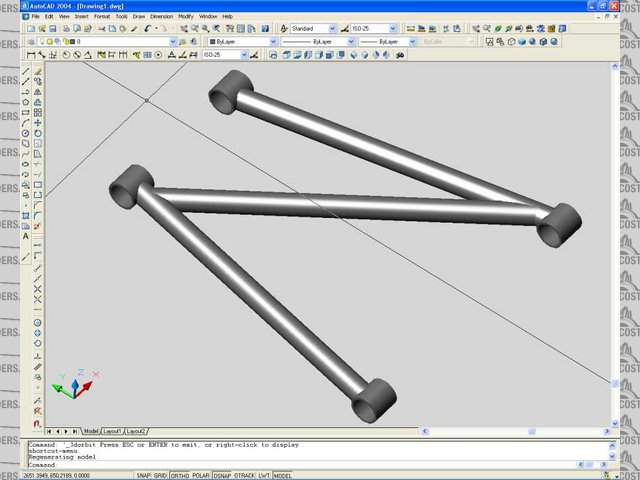Select the Rotate modify tool
The height and width of the screenshot is (480, 640).
click(38, 133)
